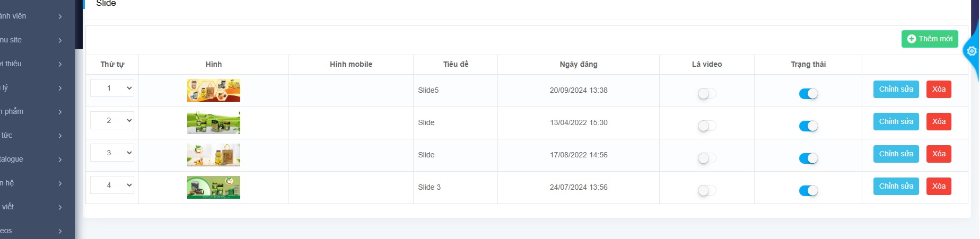Enable video toggle for Slide 3 row

coord(706,191)
